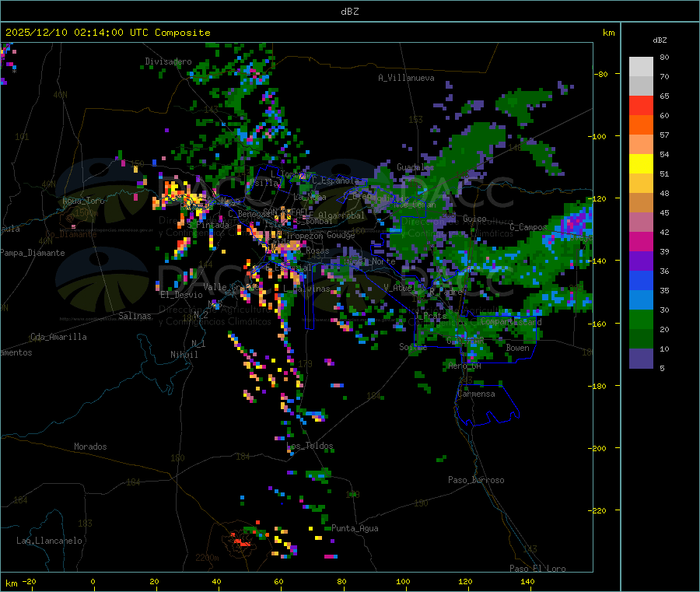This screenshot has width=700, height=592.
Task: Click the slate purple 5-10 dBZ swatch
Action: pyautogui.click(x=641, y=359)
